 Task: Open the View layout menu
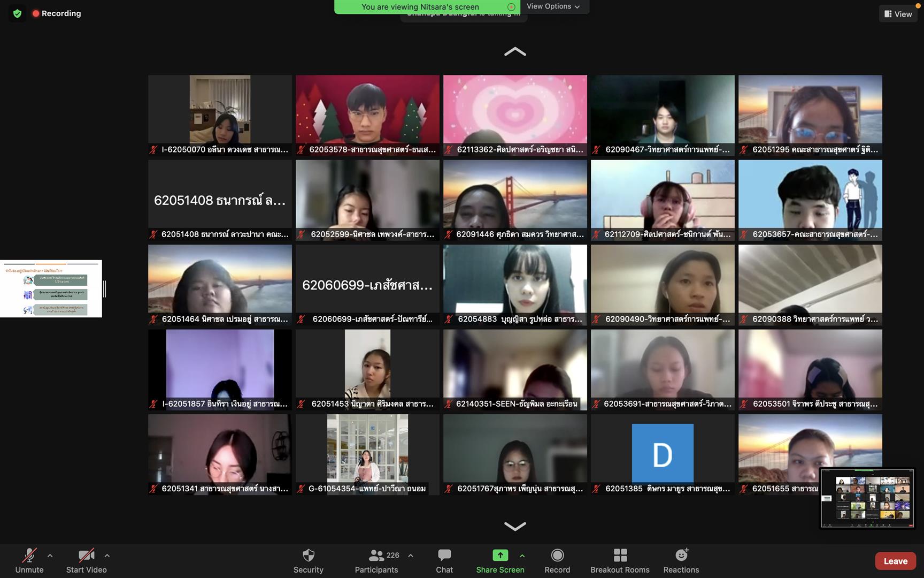(x=898, y=14)
